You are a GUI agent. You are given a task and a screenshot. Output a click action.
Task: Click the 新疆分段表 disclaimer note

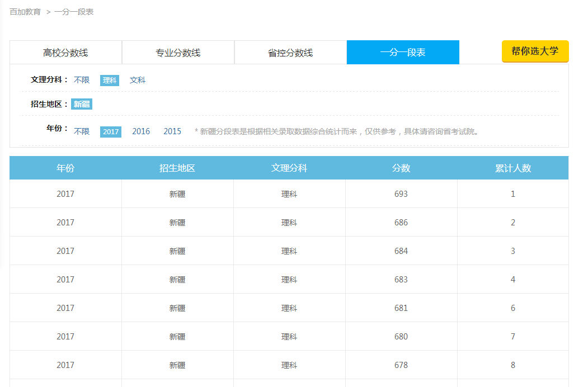(x=336, y=131)
